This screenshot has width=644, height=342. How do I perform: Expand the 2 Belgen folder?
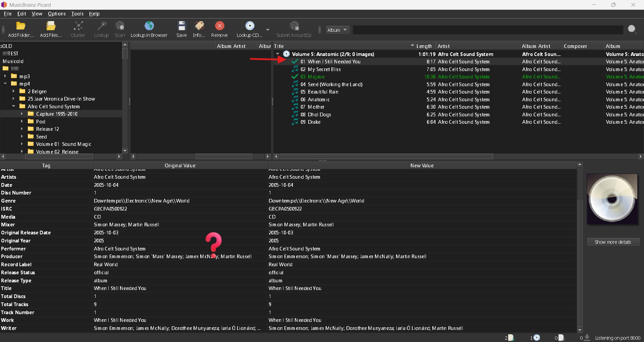(14, 91)
